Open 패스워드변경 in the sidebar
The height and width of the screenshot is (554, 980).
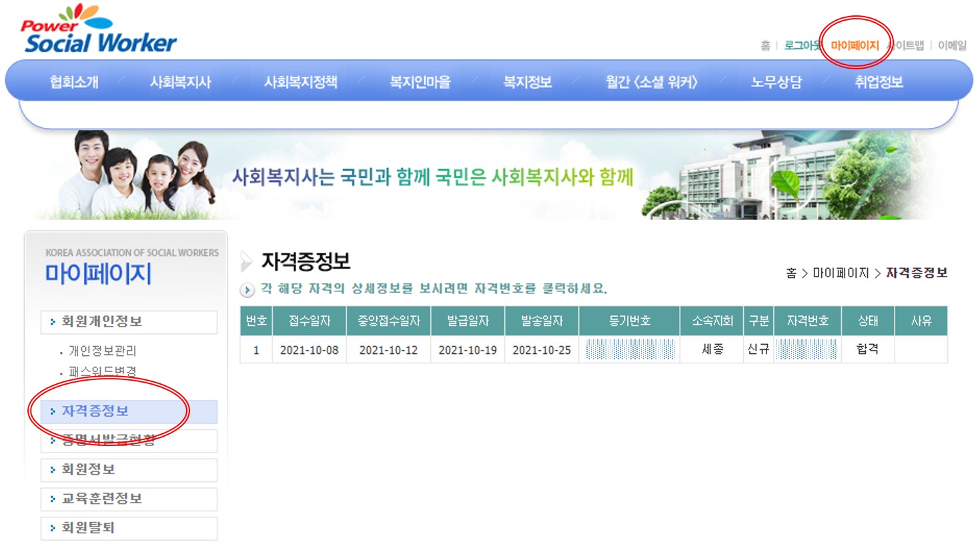(102, 371)
